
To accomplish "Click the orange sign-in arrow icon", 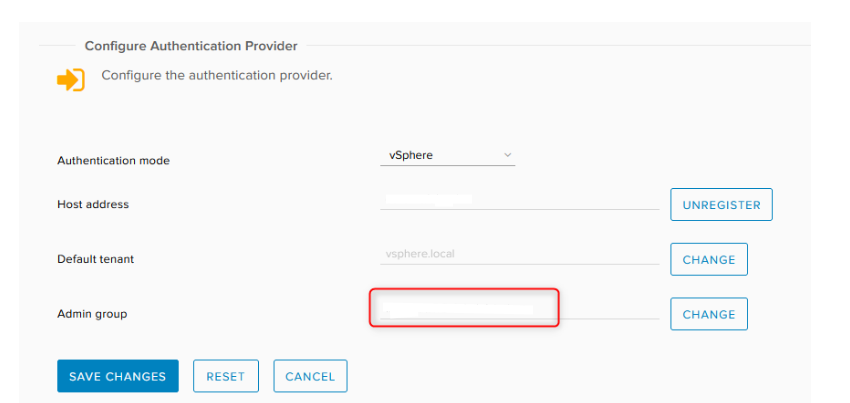I will click(x=71, y=80).
